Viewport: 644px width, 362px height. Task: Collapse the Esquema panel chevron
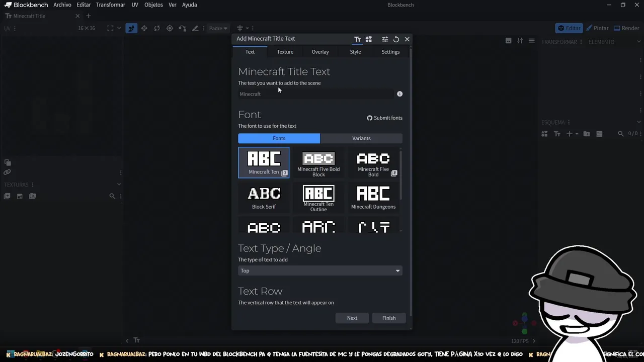pyautogui.click(x=639, y=122)
